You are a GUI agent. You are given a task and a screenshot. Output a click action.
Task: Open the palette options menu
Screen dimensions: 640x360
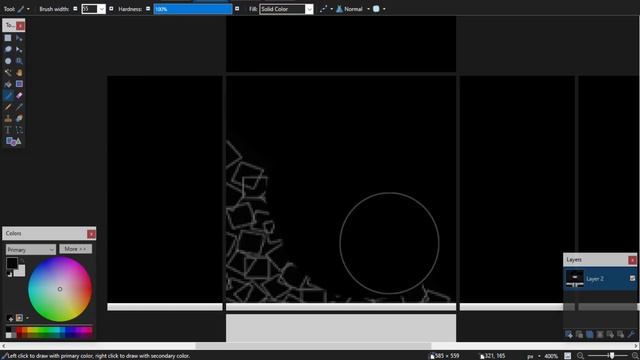(x=27, y=318)
